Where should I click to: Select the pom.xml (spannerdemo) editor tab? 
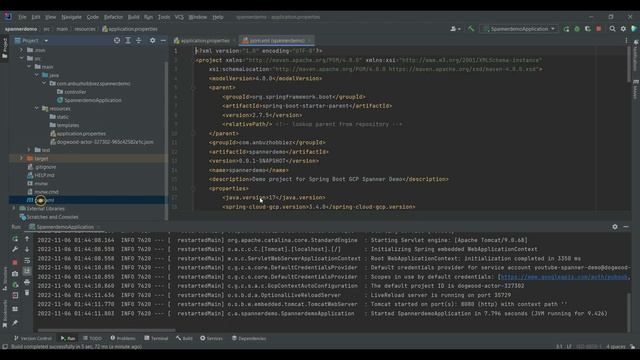[276, 41]
